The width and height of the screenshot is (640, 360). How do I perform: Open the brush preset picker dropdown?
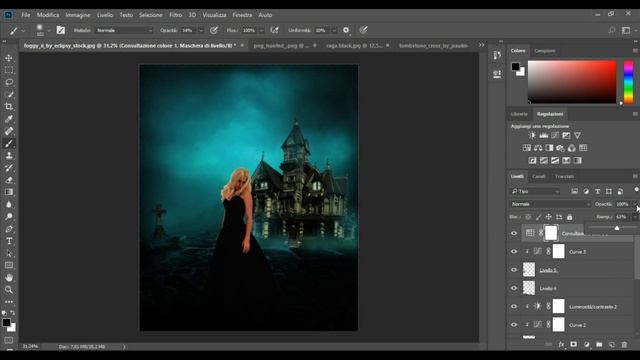[49, 31]
